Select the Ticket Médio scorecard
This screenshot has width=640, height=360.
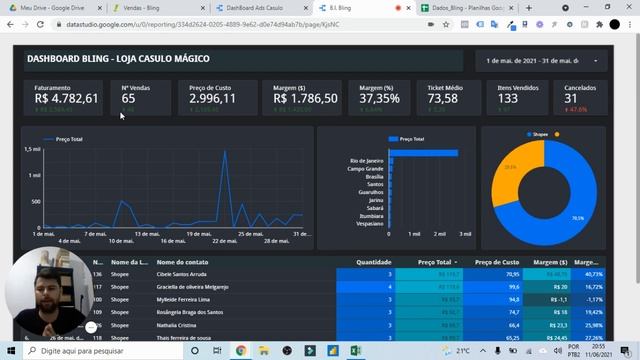tap(449, 98)
